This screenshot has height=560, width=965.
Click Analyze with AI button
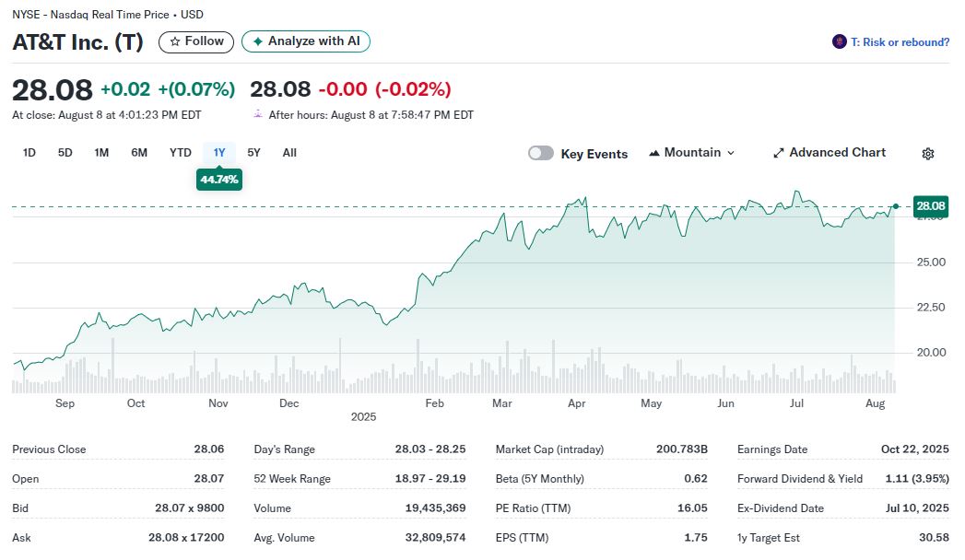click(306, 41)
